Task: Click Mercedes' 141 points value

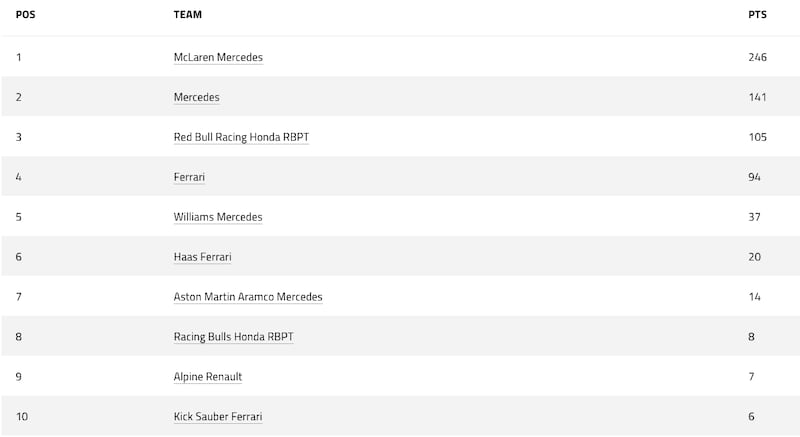Action: click(757, 97)
